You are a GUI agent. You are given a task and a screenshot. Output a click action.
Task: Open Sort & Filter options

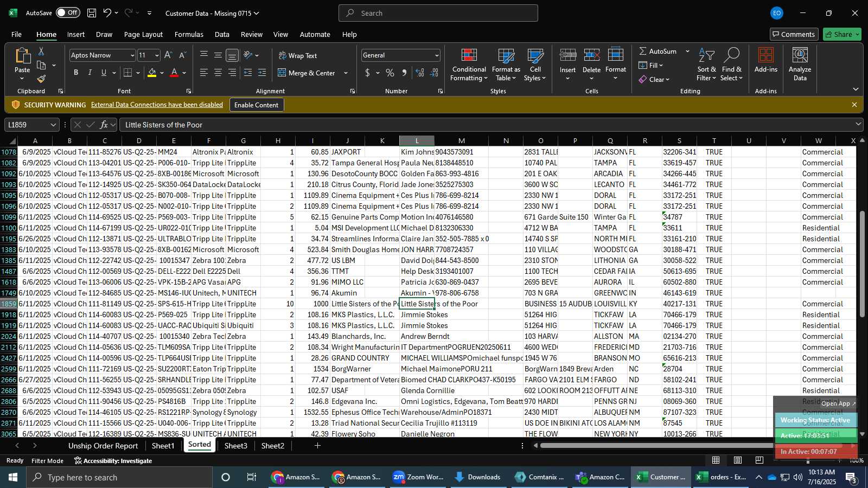706,65
